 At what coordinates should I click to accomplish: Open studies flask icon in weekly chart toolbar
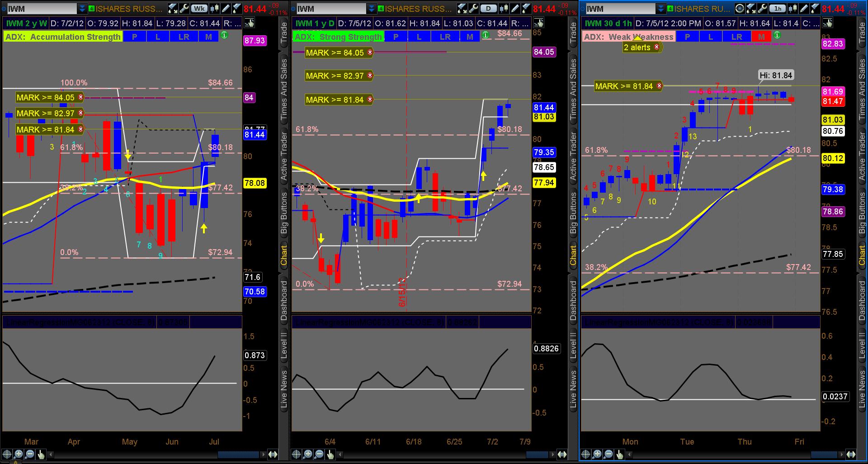[237, 9]
